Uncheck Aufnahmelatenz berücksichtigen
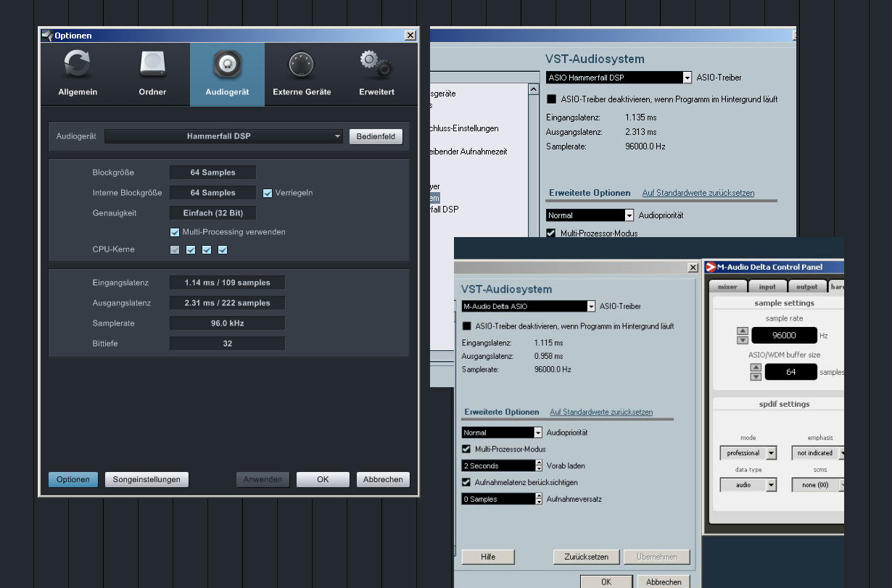Screen dimensions: 892x588 (466, 482)
